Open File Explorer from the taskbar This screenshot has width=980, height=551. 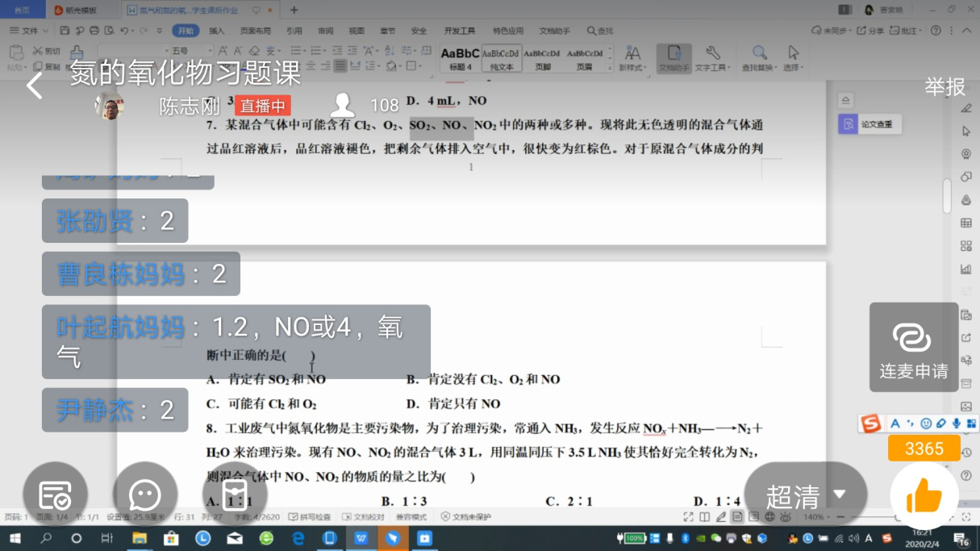(x=140, y=538)
